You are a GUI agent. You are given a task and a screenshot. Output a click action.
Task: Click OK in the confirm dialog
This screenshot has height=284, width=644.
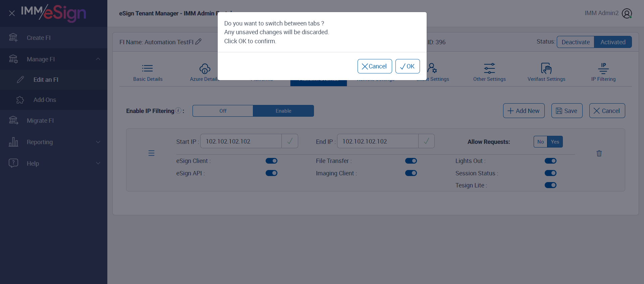pos(408,66)
